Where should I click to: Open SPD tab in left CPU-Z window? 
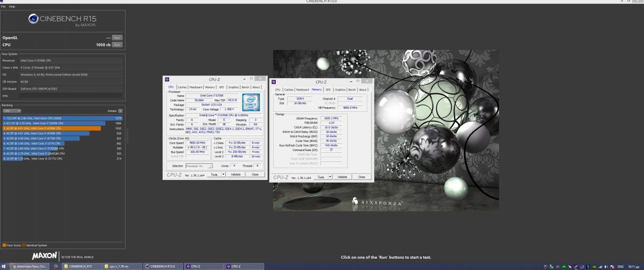(221, 87)
